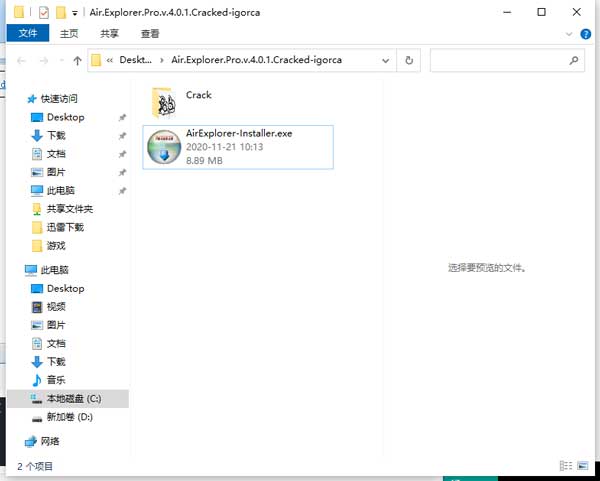Open the 查看 ribbon tab
Viewport: 600px width, 481px height.
[150, 34]
